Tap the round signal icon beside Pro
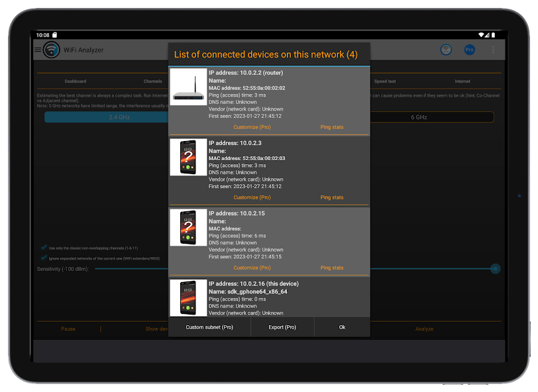This screenshot has height=392, width=538. pyautogui.click(x=447, y=50)
